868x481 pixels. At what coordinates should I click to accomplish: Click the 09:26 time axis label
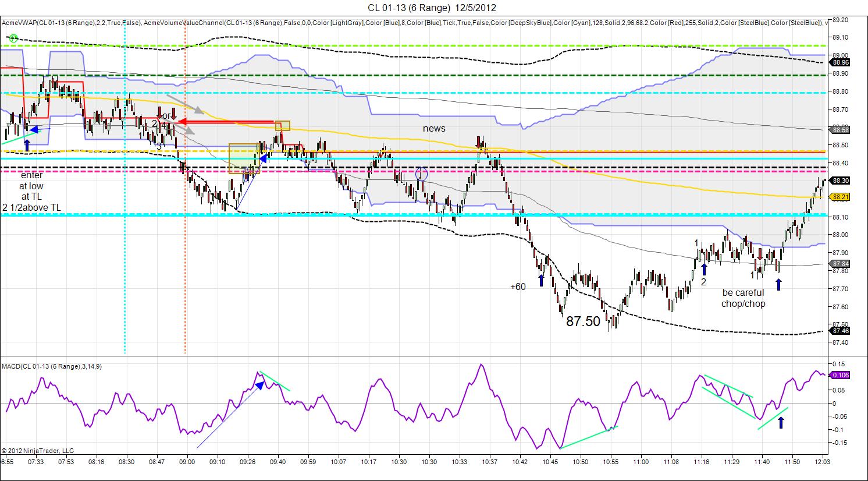247,462
